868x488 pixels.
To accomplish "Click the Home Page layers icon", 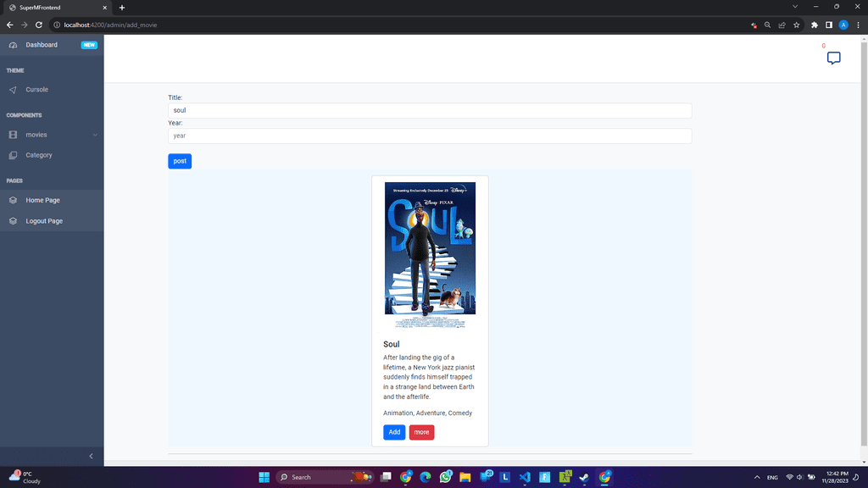I will [x=13, y=200].
